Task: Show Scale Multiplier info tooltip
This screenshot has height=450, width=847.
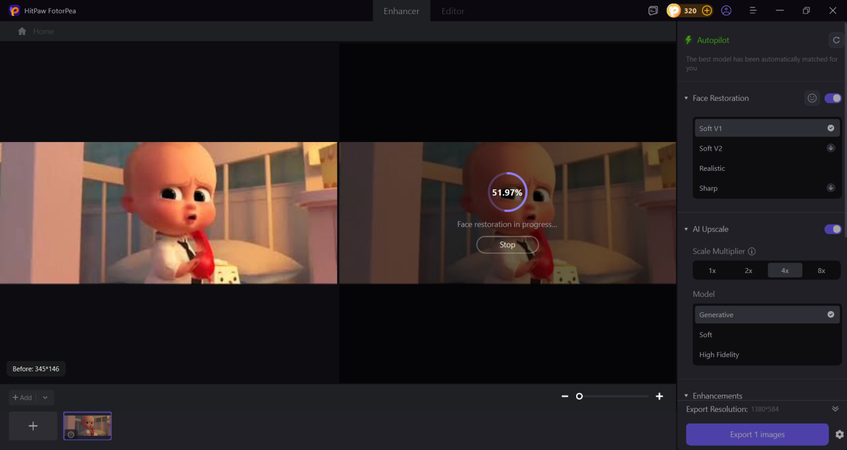Action: (751, 251)
